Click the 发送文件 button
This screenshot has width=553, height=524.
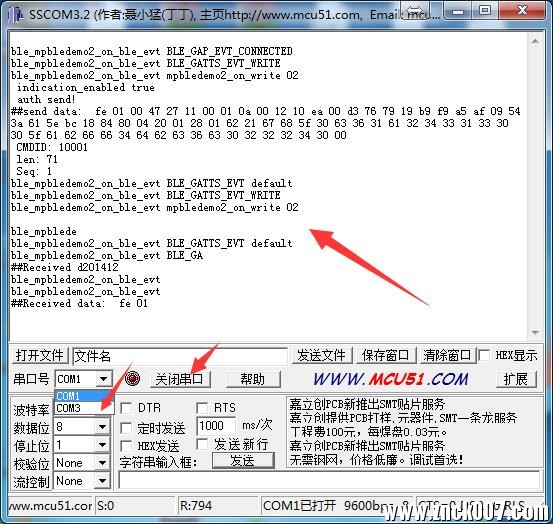(322, 355)
